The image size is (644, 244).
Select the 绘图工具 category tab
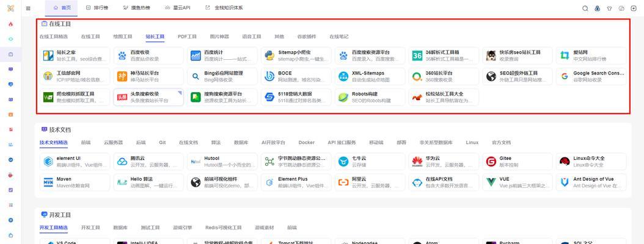[123, 37]
